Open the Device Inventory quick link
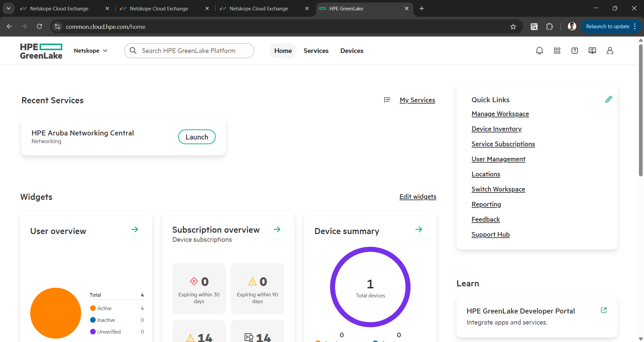The height and width of the screenshot is (342, 644). coord(496,129)
